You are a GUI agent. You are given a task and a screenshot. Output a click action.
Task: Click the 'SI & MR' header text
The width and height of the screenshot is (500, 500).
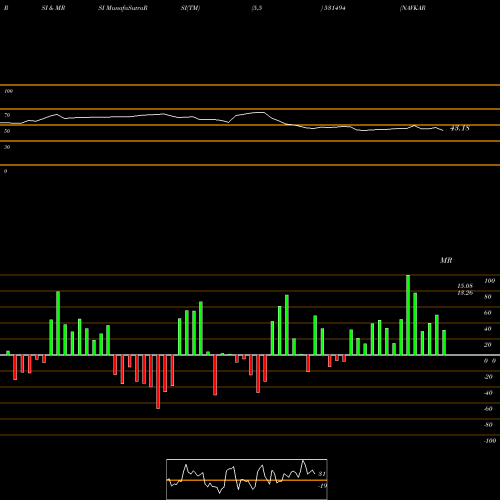[x=53, y=8]
